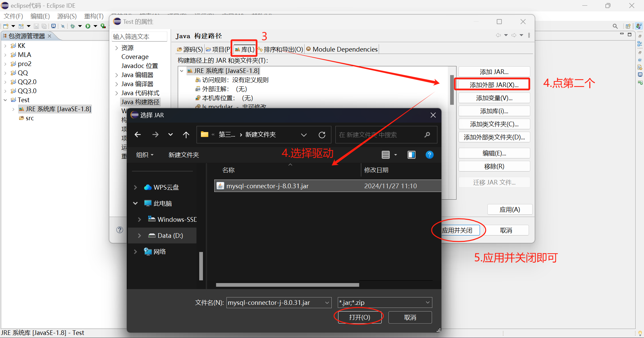Close the Package Explorer tab
This screenshot has width=644, height=338.
coord(50,36)
